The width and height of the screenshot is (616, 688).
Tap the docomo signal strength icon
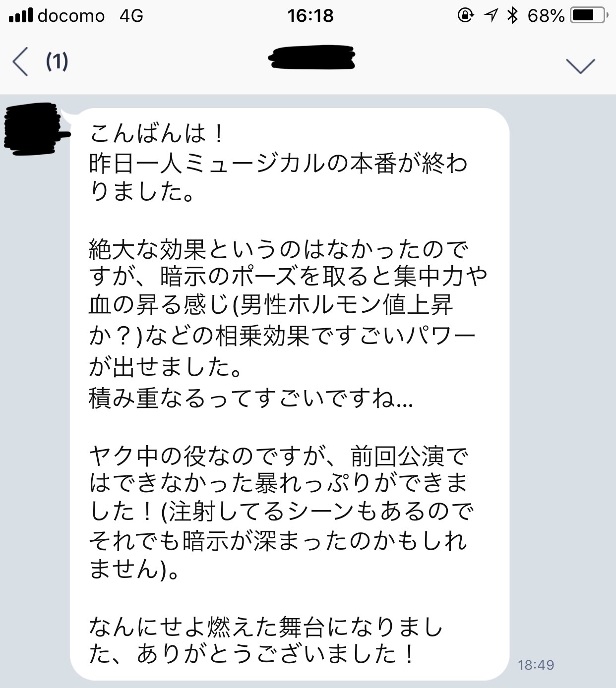click(x=21, y=16)
